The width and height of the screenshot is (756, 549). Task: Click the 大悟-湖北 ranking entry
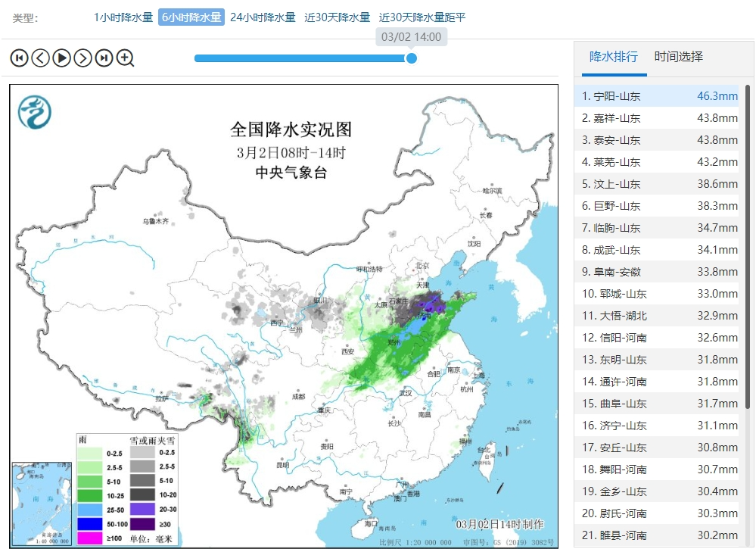pos(660,316)
